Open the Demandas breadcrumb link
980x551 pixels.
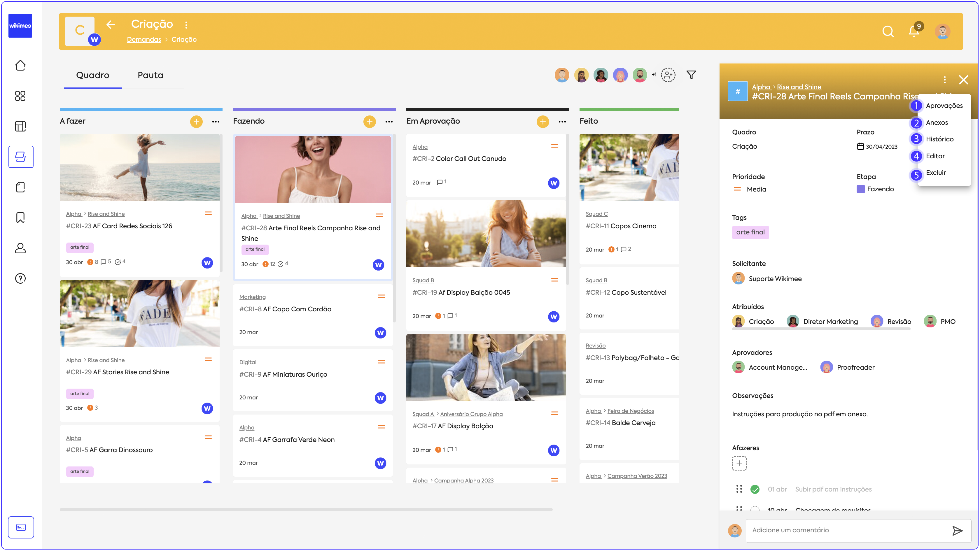pos(144,40)
